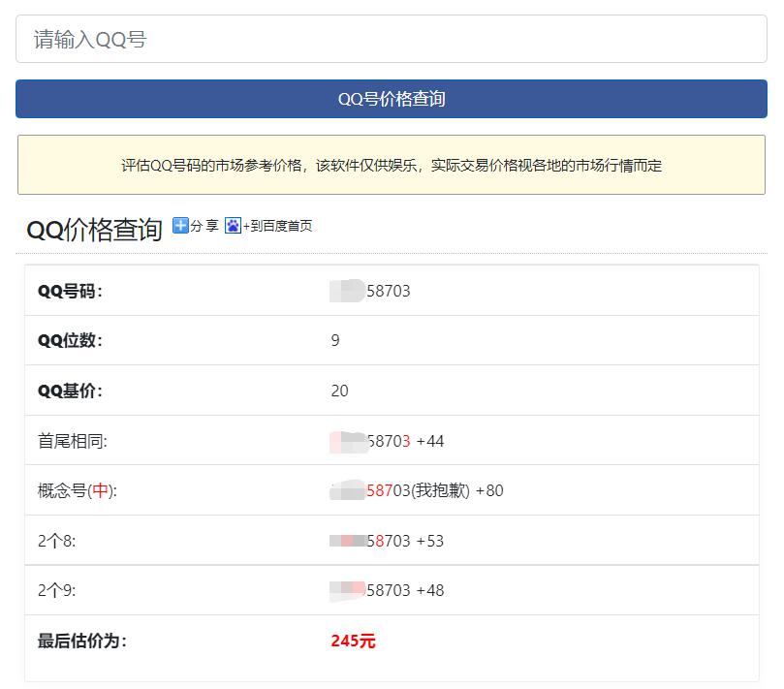Click the 首尾相同 row label
The image size is (784, 689).
[x=72, y=442]
